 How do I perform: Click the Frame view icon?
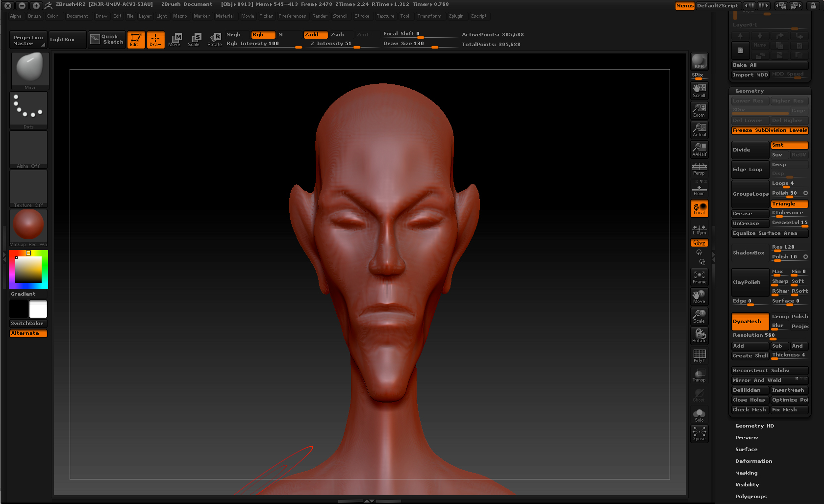pos(699,277)
